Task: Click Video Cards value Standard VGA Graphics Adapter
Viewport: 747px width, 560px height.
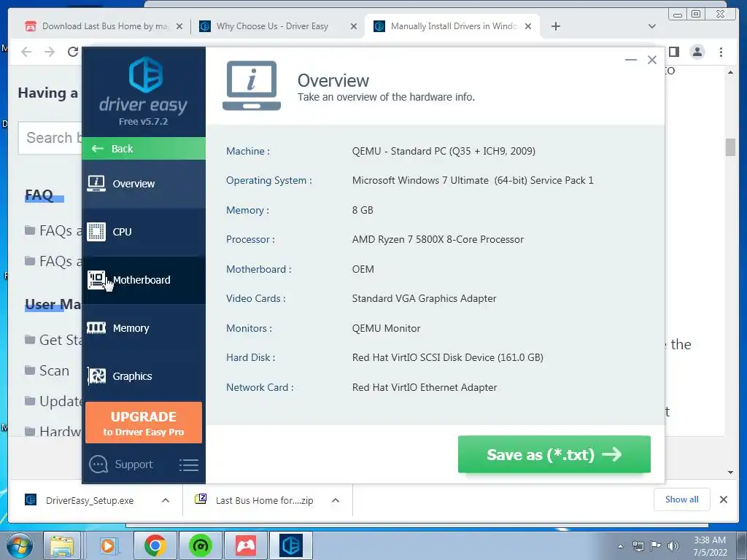Action: [424, 298]
